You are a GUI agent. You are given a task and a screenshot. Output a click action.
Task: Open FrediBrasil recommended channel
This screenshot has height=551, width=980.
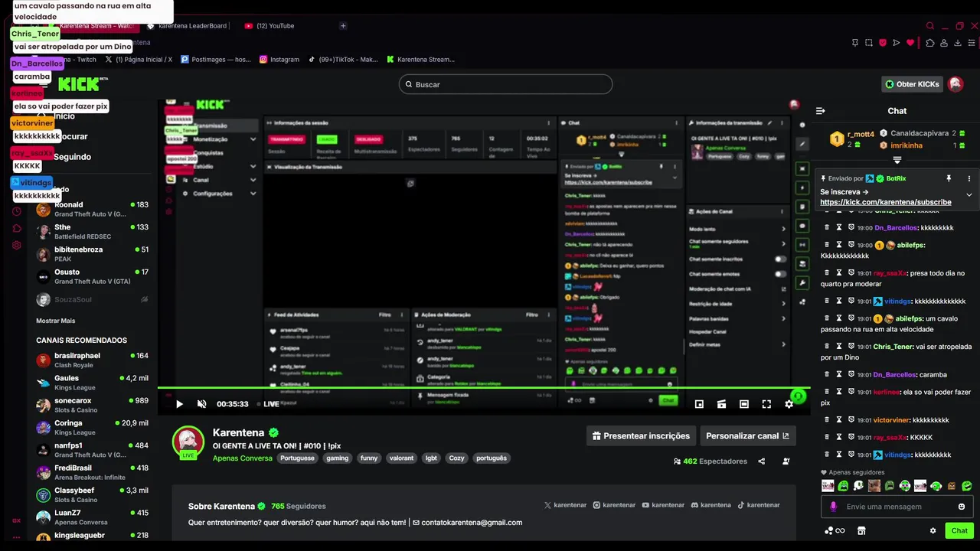92,472
